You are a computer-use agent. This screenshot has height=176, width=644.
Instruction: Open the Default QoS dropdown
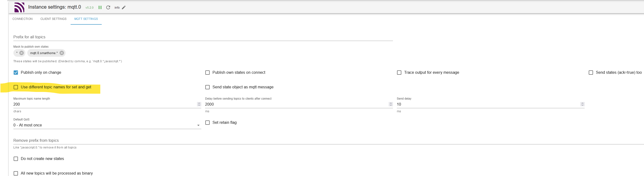107,125
